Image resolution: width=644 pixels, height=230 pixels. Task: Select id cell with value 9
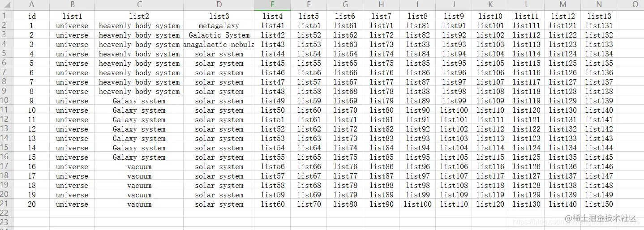[32, 101]
